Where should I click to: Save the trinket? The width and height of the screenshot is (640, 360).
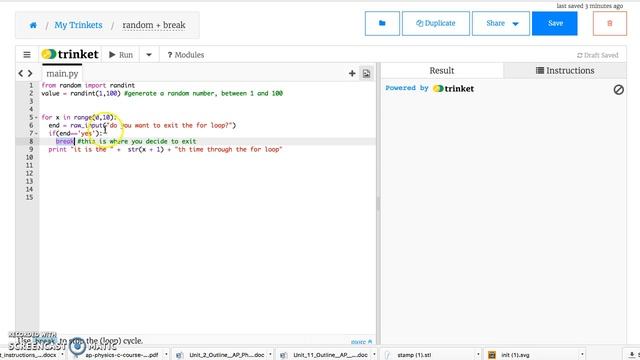[x=555, y=23]
